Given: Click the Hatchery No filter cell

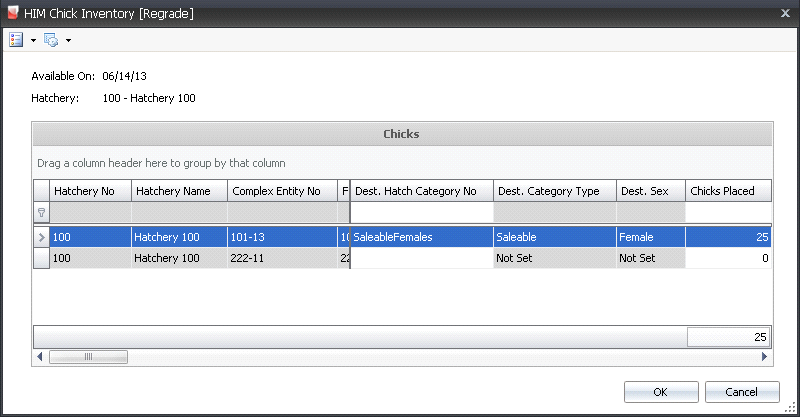Looking at the screenshot, I should [x=90, y=212].
